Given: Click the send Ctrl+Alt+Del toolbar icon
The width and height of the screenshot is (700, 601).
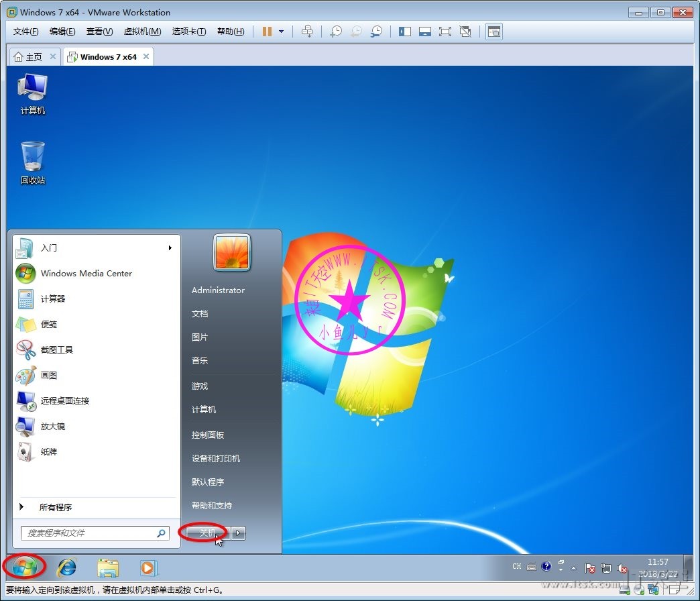Looking at the screenshot, I should pos(307,32).
